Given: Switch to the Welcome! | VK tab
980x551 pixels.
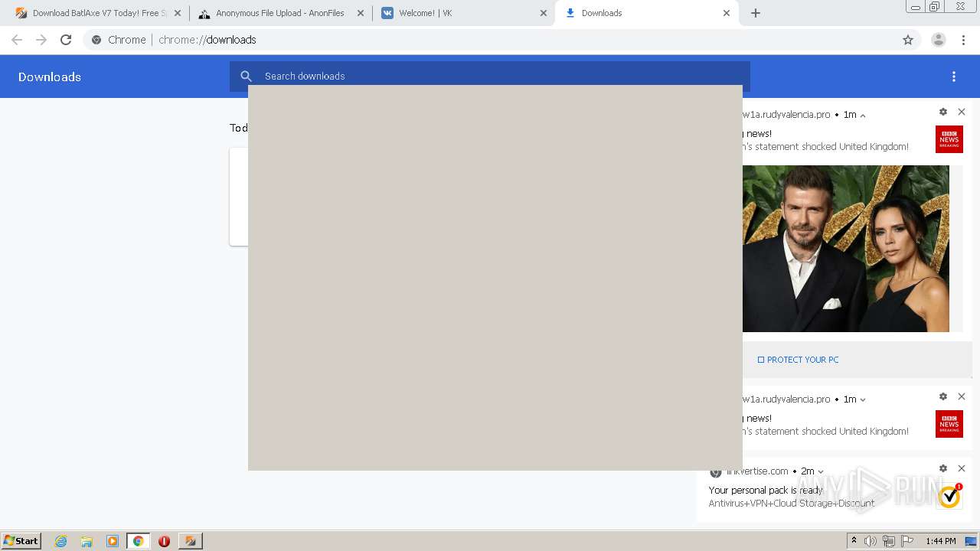Looking at the screenshot, I should (463, 13).
